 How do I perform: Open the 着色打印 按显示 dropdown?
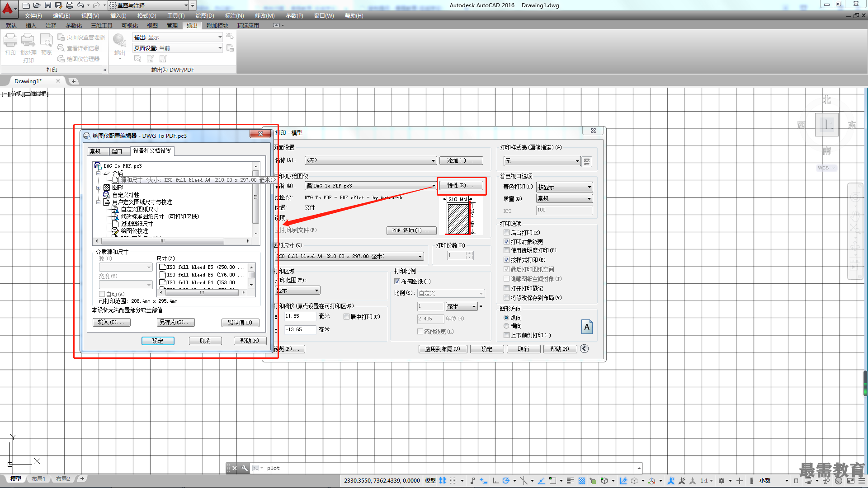(x=564, y=187)
